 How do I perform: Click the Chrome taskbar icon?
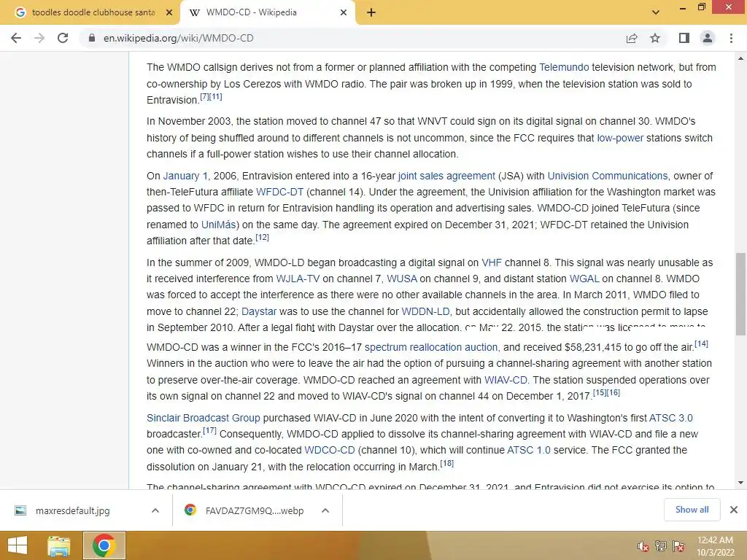click(104, 545)
